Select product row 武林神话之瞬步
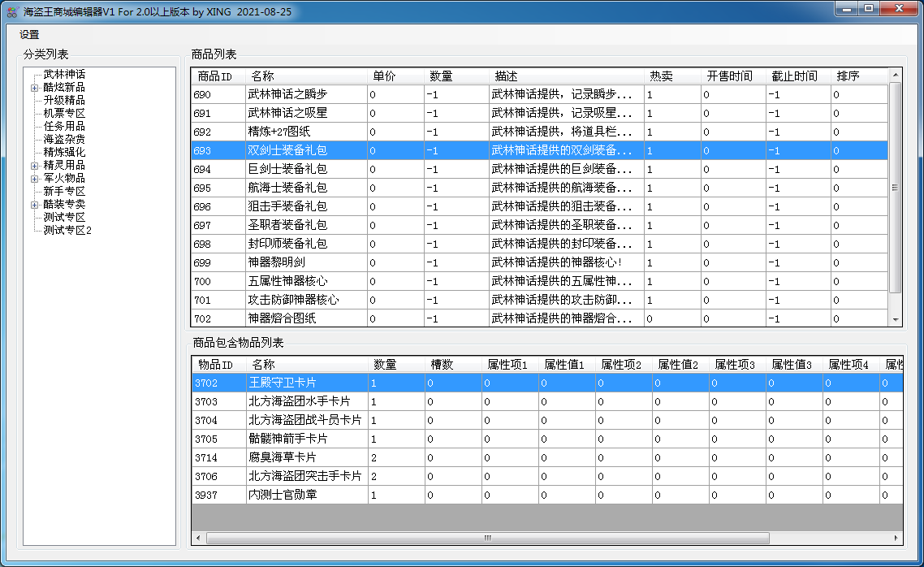924x567 pixels. [540, 94]
